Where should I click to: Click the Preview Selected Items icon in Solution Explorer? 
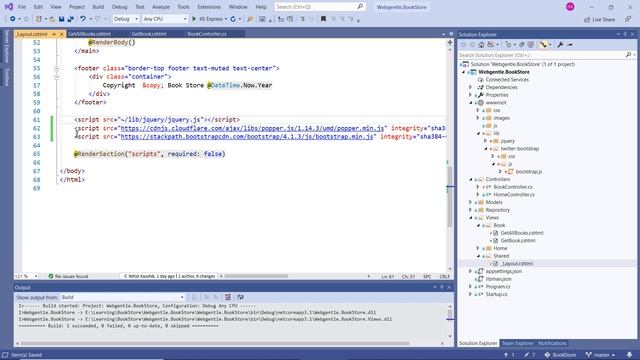tap(570, 44)
